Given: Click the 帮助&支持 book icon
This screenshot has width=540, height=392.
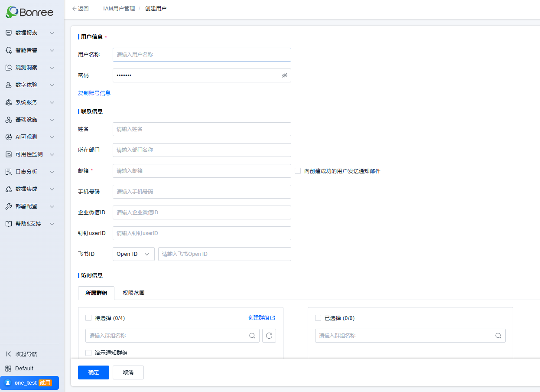Looking at the screenshot, I should [9, 224].
